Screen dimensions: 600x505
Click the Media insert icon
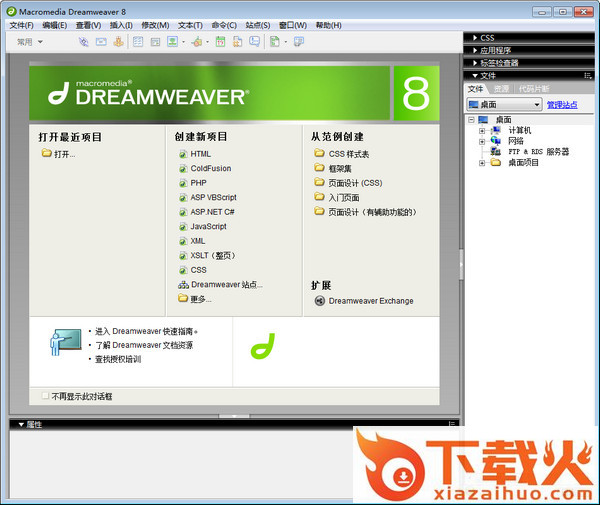point(197,42)
